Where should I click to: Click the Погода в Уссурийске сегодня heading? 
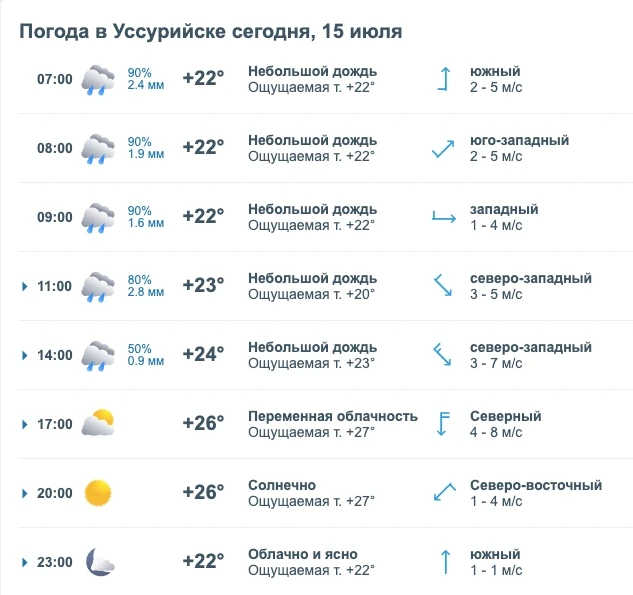[x=210, y=31]
